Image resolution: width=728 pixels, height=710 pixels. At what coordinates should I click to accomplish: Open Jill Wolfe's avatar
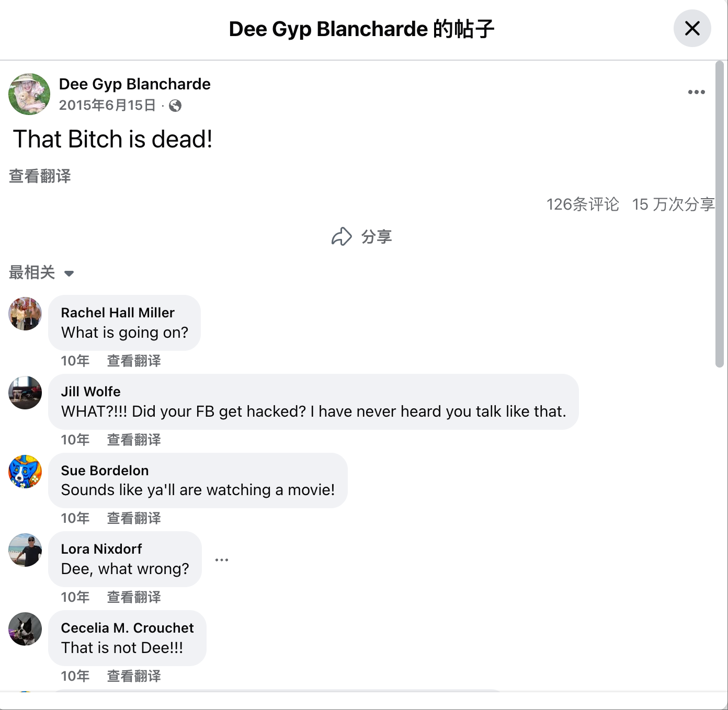[x=25, y=393]
